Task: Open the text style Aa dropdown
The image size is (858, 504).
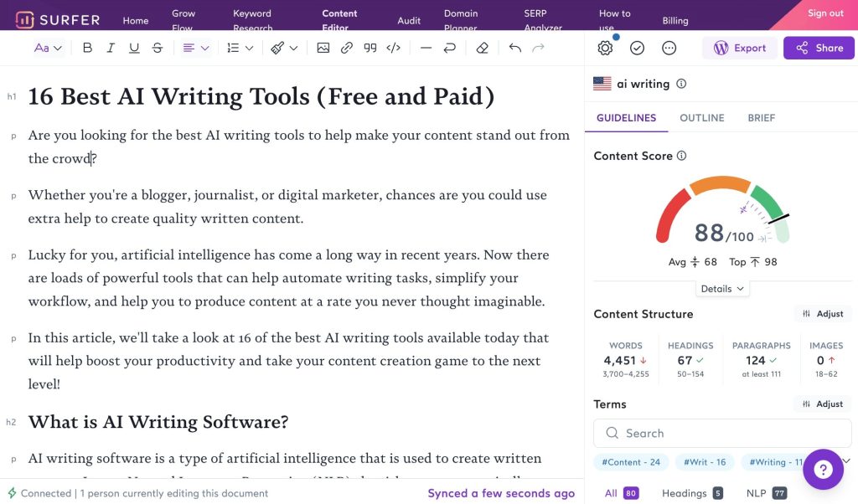Action: [x=48, y=48]
